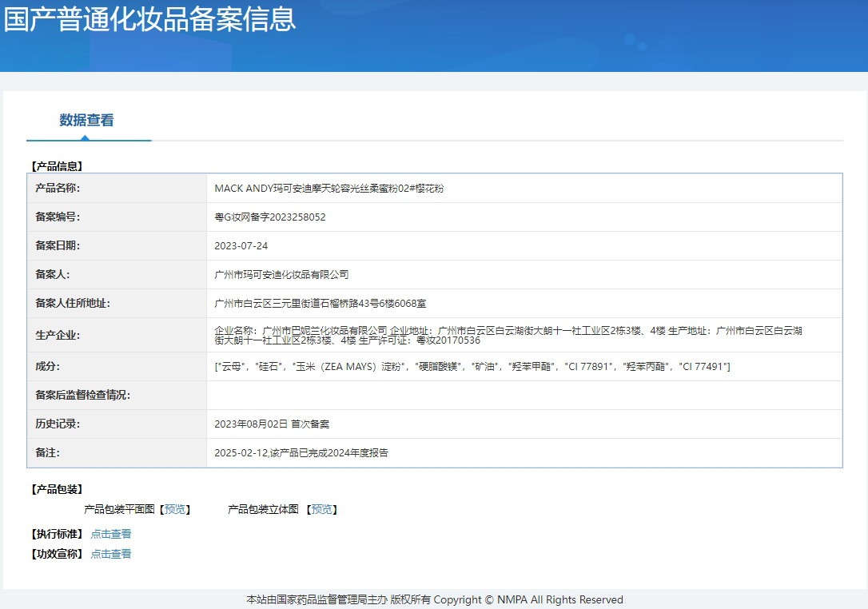Click the 成分 row label
The width and height of the screenshot is (868, 609).
48,367
